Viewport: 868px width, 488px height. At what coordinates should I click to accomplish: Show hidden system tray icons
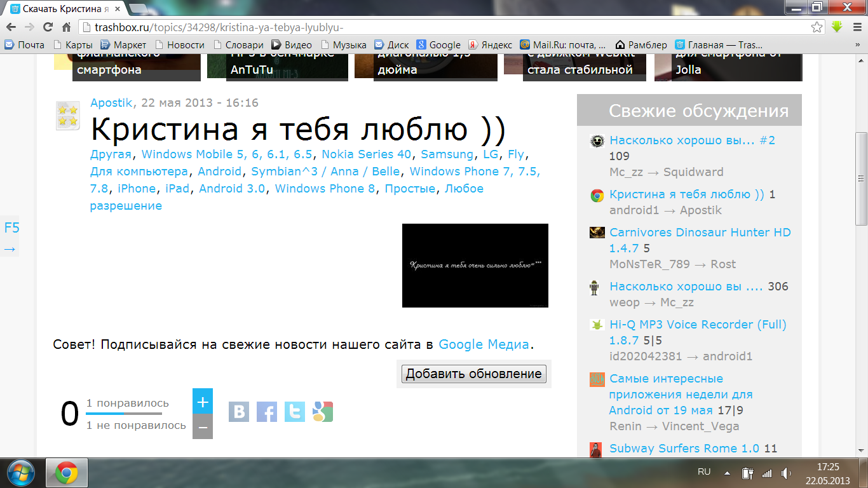[x=727, y=473]
